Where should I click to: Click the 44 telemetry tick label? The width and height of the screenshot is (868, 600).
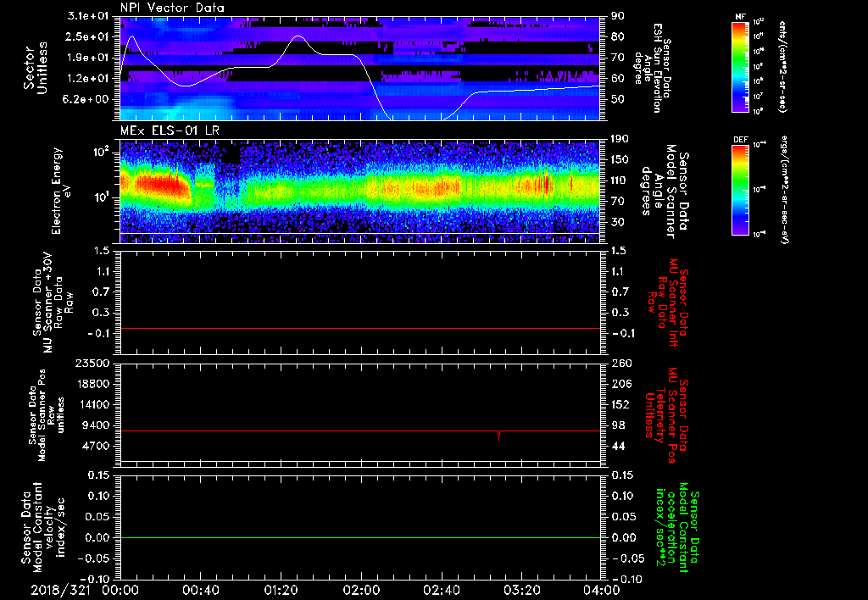[618, 446]
